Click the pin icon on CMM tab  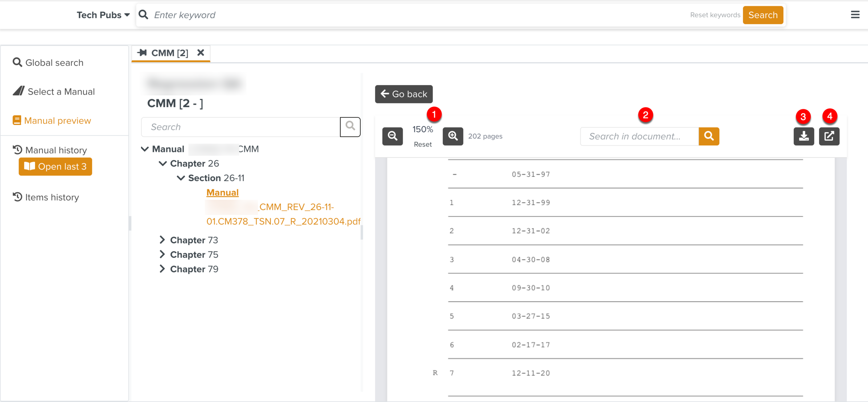[x=142, y=53]
